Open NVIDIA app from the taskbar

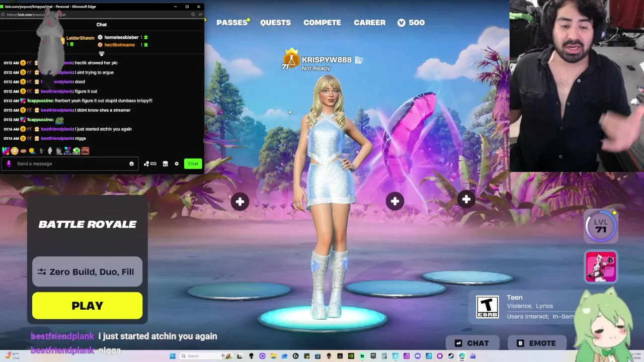(351, 356)
